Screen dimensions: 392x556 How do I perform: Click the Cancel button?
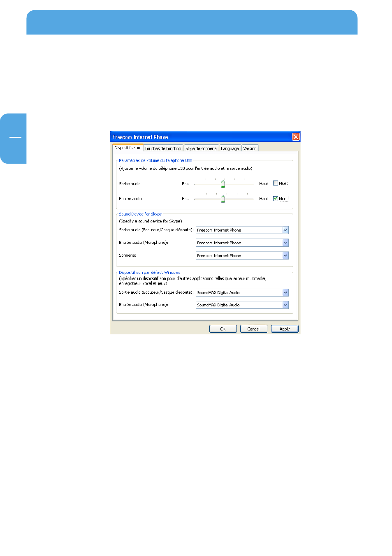253,329
